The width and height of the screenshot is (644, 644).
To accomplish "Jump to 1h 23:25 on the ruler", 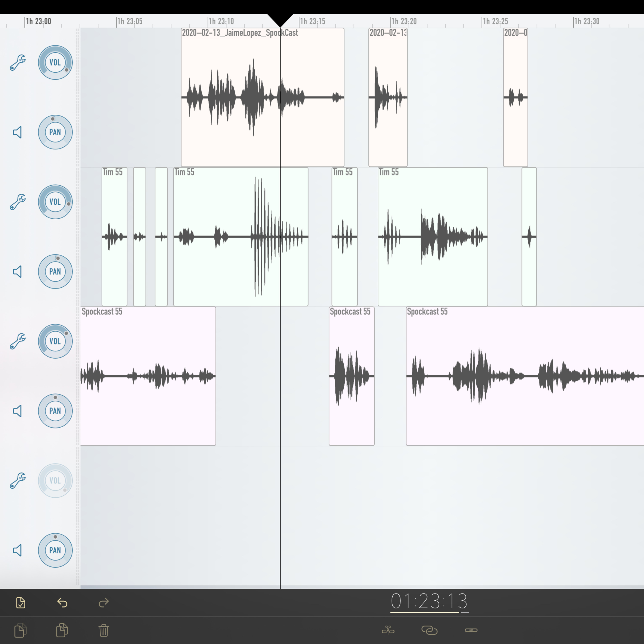I will (x=495, y=21).
